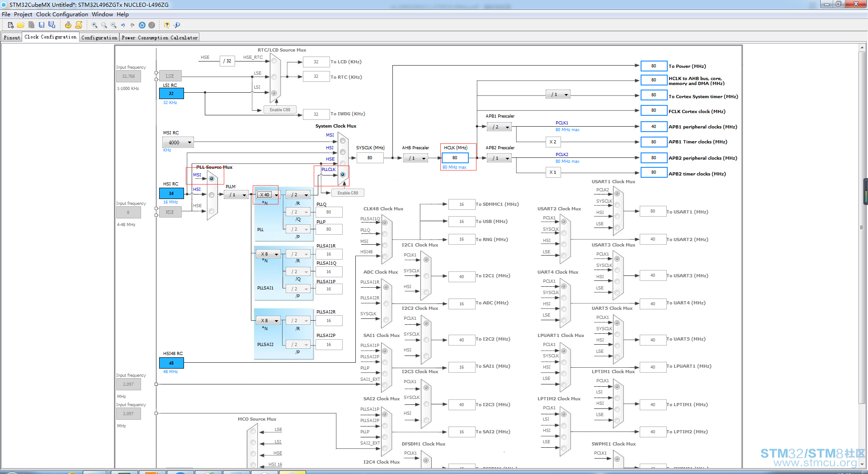
Task: Choose HSI in the PLL Source Mux
Action: (x=212, y=195)
